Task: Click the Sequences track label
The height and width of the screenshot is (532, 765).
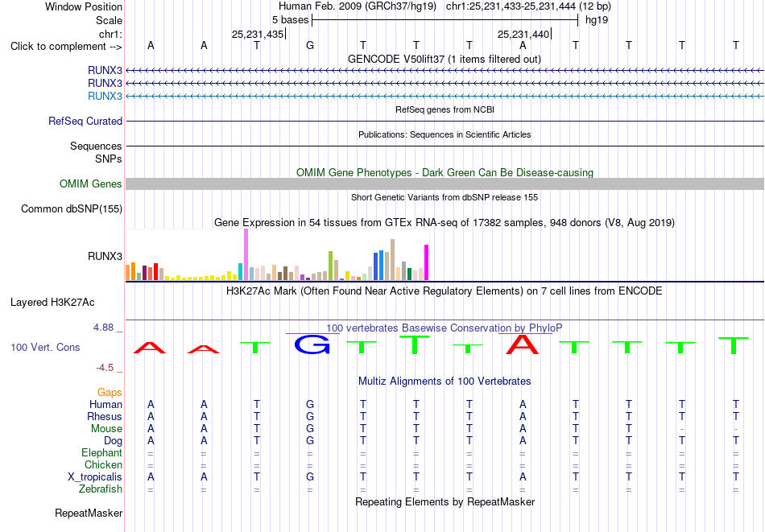Action: (x=96, y=146)
